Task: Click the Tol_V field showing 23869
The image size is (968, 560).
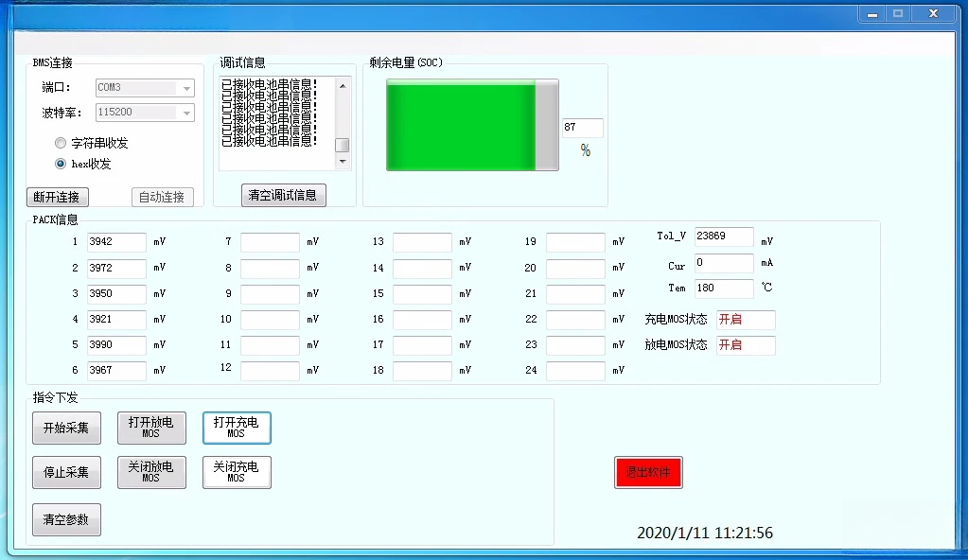Action: (724, 236)
